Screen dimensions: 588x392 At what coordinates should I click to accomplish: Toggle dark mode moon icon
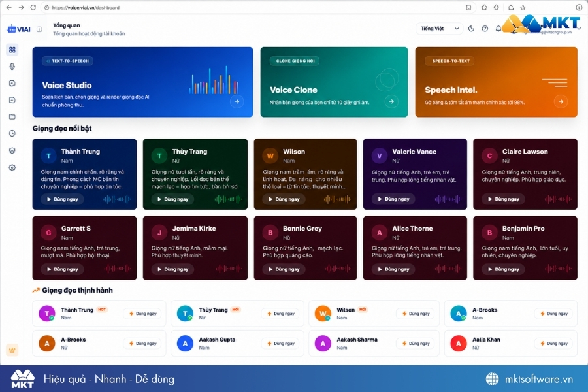pos(471,29)
